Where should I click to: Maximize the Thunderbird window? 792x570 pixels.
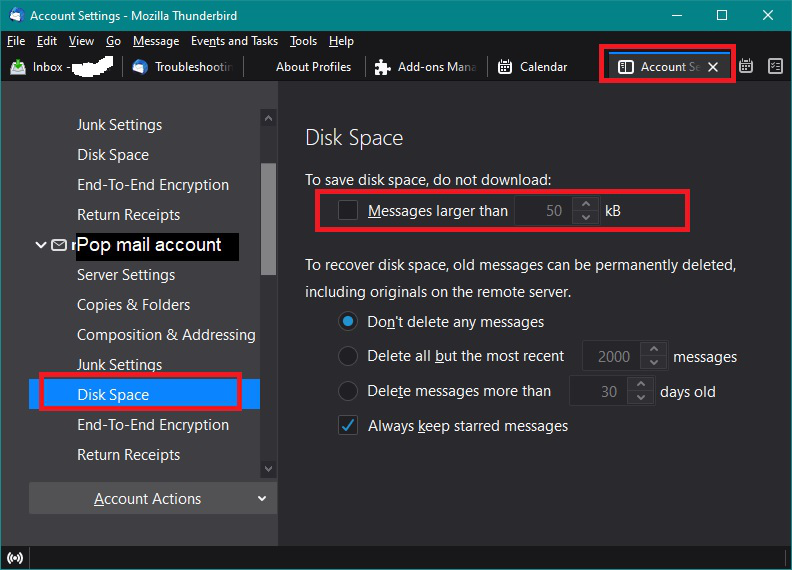[x=722, y=15]
